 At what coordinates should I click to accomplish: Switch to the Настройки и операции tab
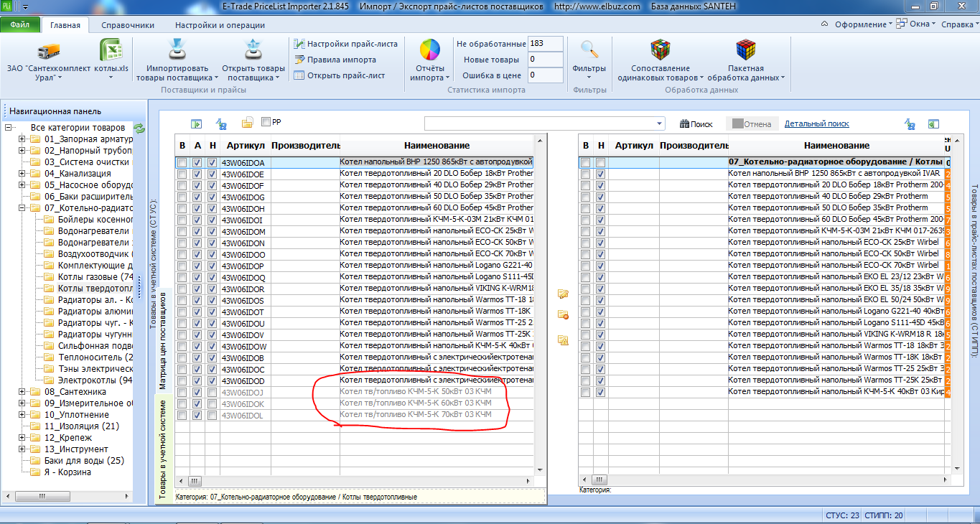220,25
